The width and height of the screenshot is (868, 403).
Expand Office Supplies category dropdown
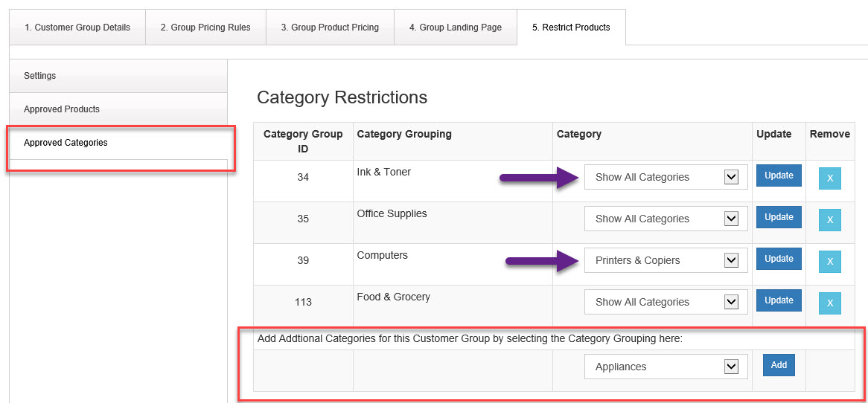click(666, 219)
